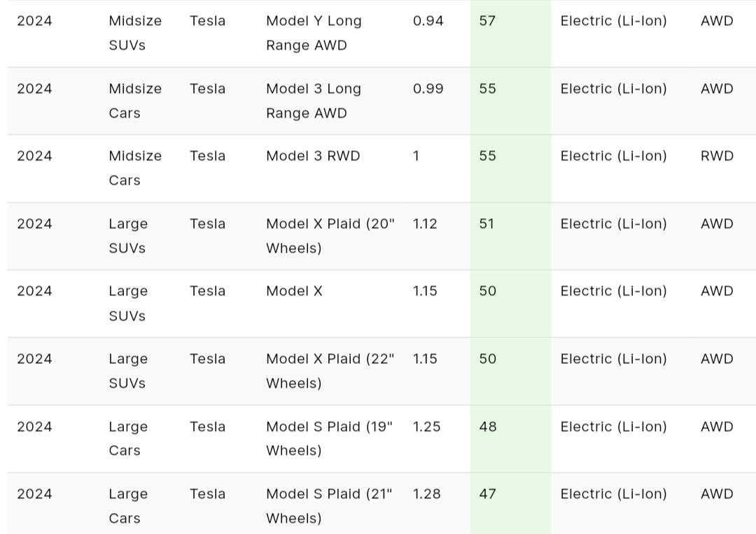
Task: Click the Model X Plaid 22" Wheels cell
Action: point(330,371)
